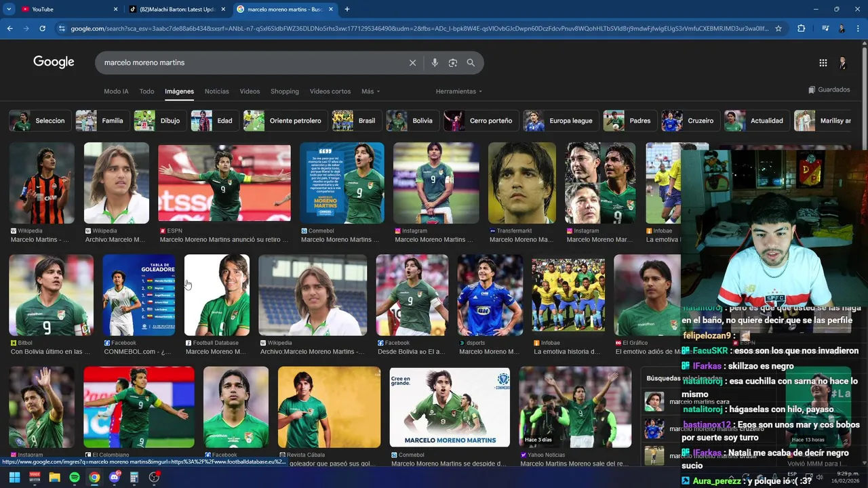Filter images by the Padres chip
This screenshot has width=868, height=488.
click(629, 121)
